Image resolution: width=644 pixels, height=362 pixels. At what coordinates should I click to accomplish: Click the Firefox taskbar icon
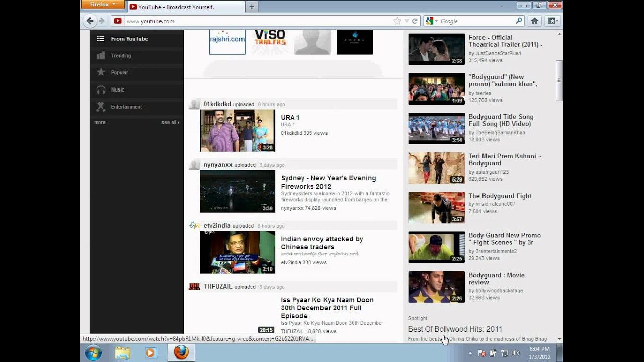(x=181, y=353)
